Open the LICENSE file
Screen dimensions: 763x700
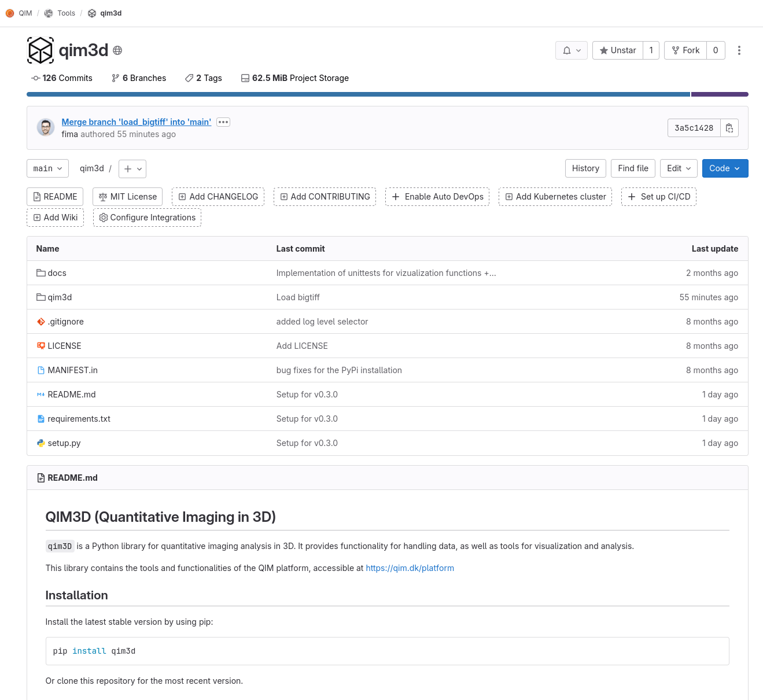(64, 346)
